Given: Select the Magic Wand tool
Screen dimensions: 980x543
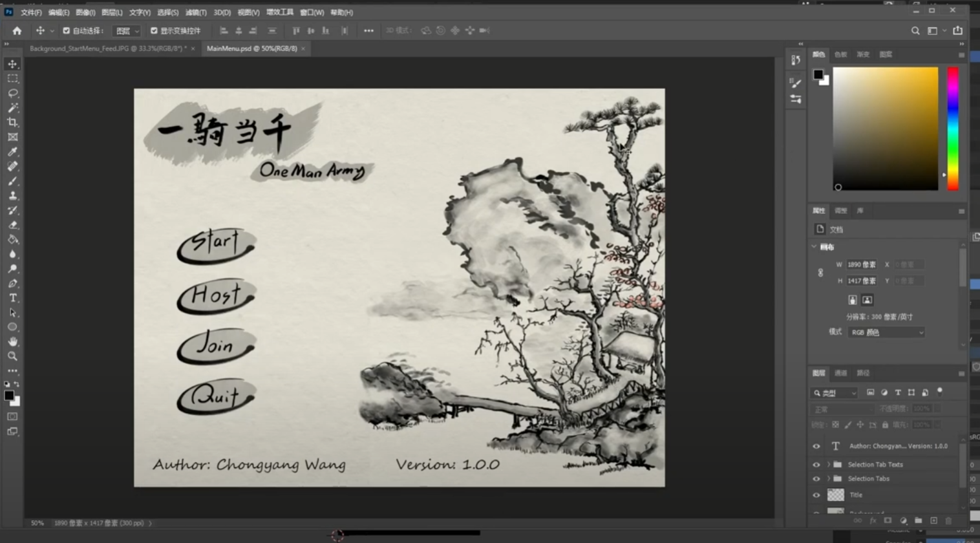Looking at the screenshot, I should tap(12, 108).
